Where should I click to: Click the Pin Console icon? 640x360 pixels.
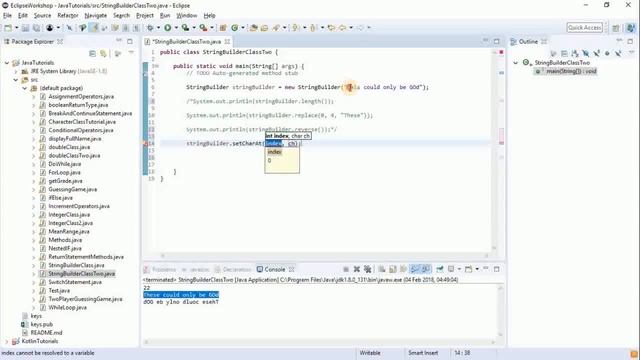pos(440,269)
